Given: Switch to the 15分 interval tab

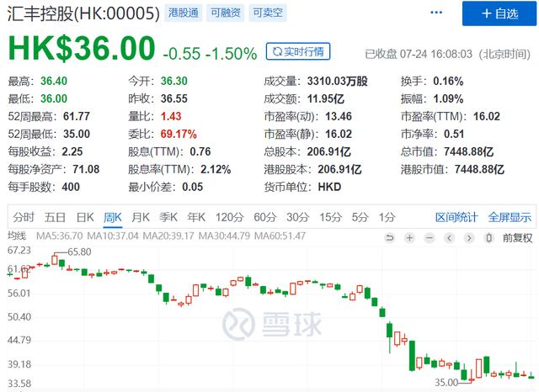Looking at the screenshot, I should tap(331, 217).
